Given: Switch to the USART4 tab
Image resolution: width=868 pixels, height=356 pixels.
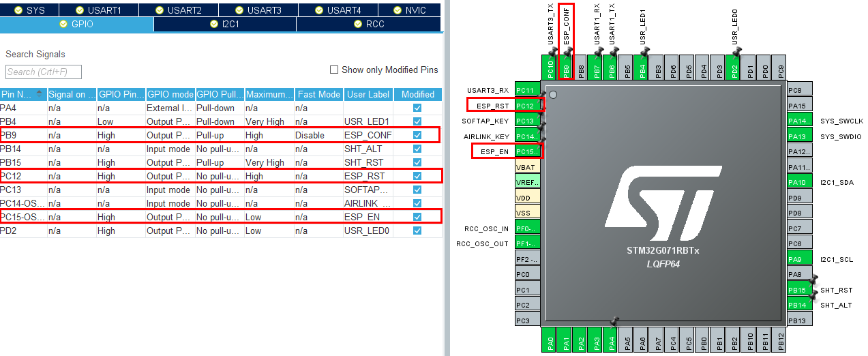Looking at the screenshot, I should [x=338, y=10].
